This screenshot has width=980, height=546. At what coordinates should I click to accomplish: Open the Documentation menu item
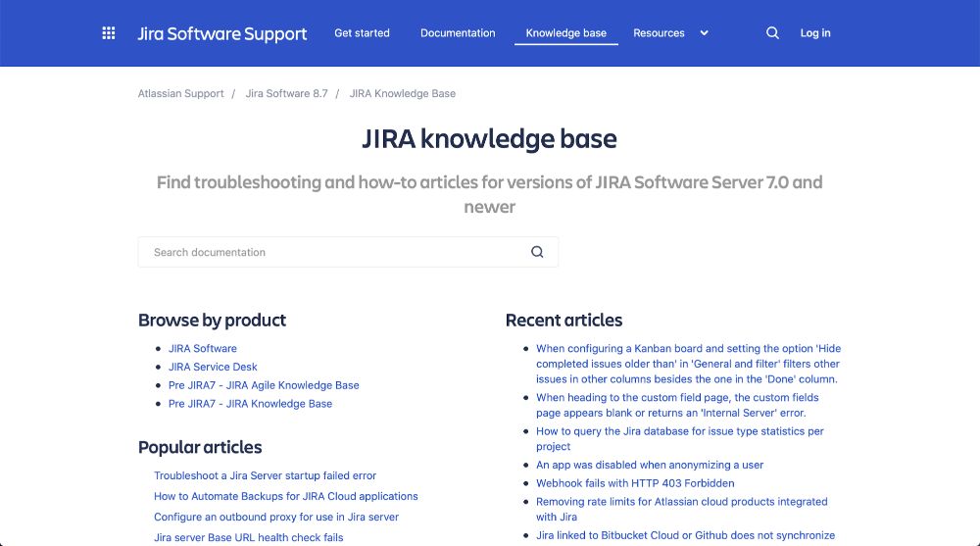[458, 33]
